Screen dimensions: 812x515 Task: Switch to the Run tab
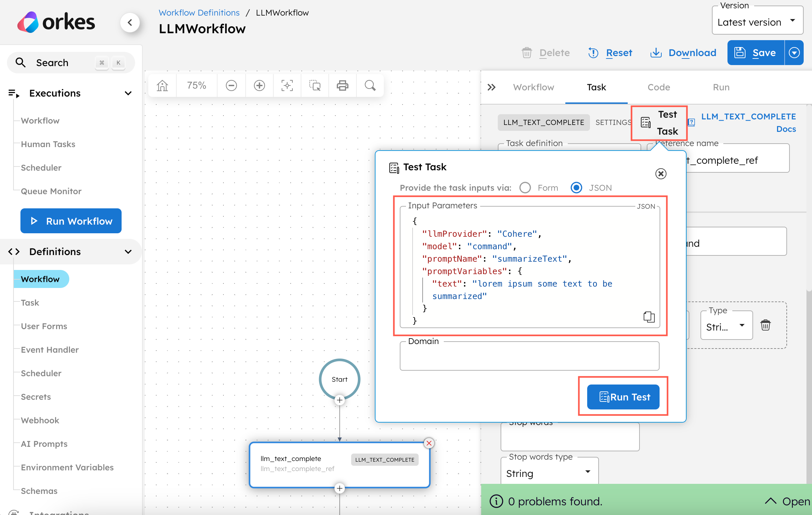pos(721,87)
